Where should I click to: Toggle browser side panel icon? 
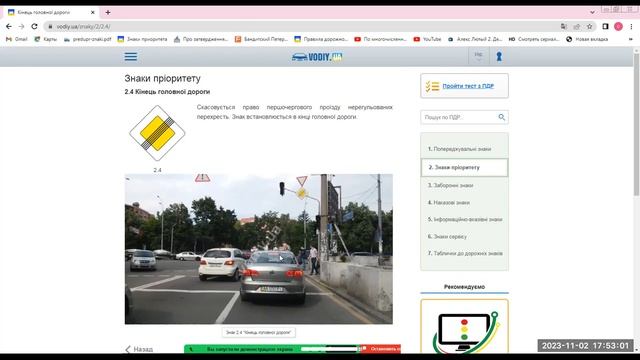pos(605,27)
